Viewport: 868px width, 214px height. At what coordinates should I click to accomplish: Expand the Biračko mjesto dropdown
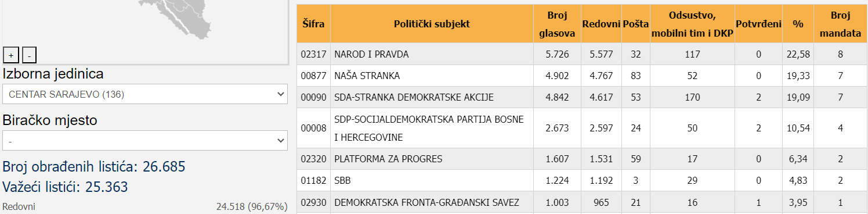click(145, 140)
